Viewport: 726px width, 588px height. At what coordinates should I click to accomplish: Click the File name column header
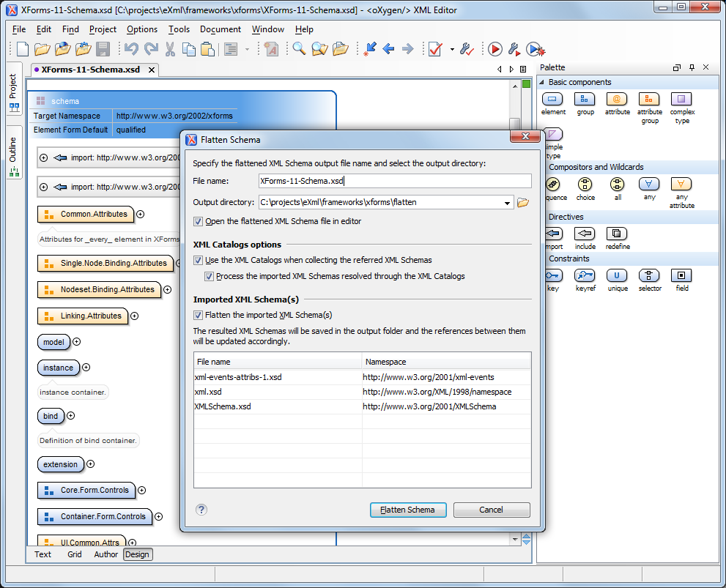point(278,362)
